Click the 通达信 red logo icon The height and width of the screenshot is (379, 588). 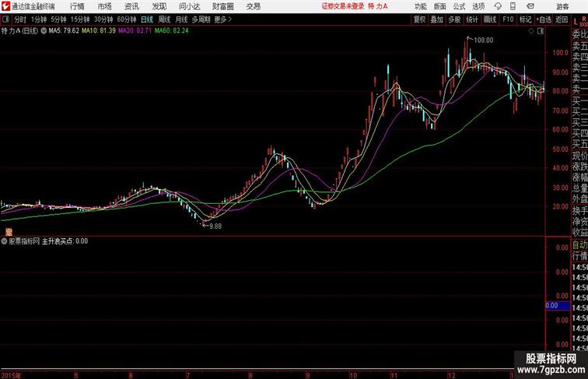[5, 6]
